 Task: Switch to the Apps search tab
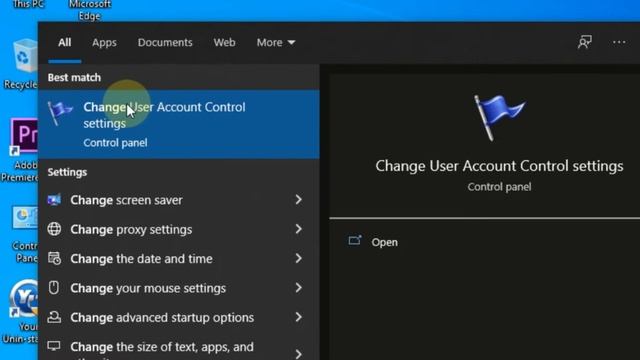(104, 42)
